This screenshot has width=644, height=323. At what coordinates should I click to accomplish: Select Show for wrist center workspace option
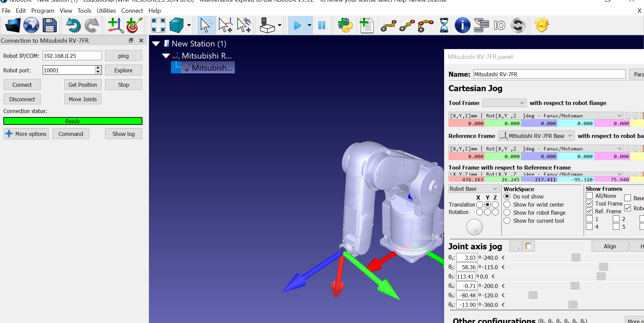(x=507, y=205)
